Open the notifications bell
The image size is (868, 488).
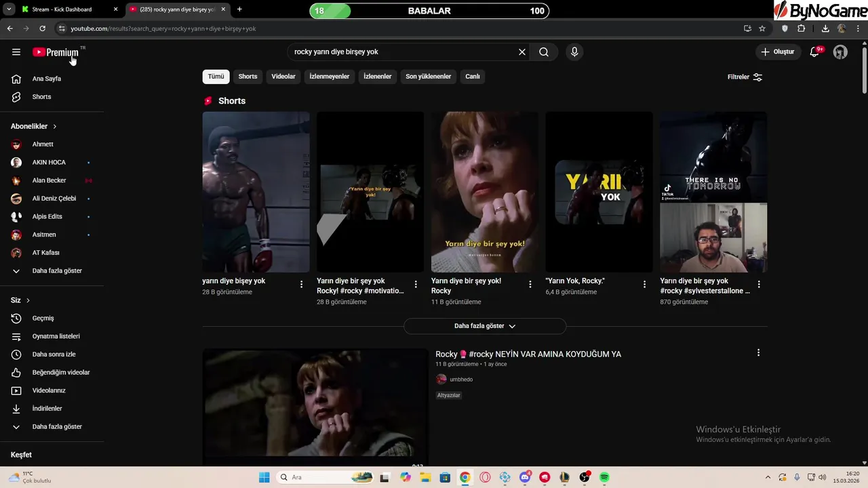pyautogui.click(x=815, y=52)
